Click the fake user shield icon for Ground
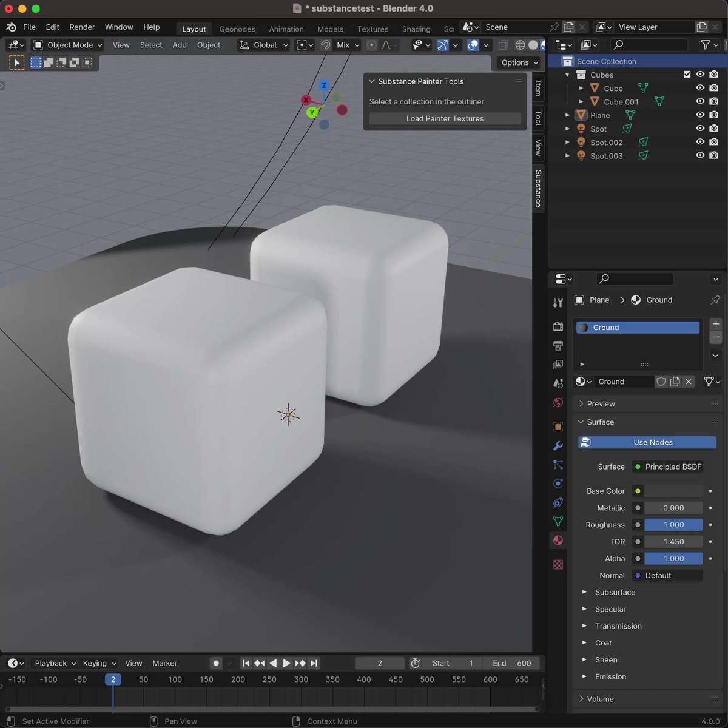 [x=661, y=382]
